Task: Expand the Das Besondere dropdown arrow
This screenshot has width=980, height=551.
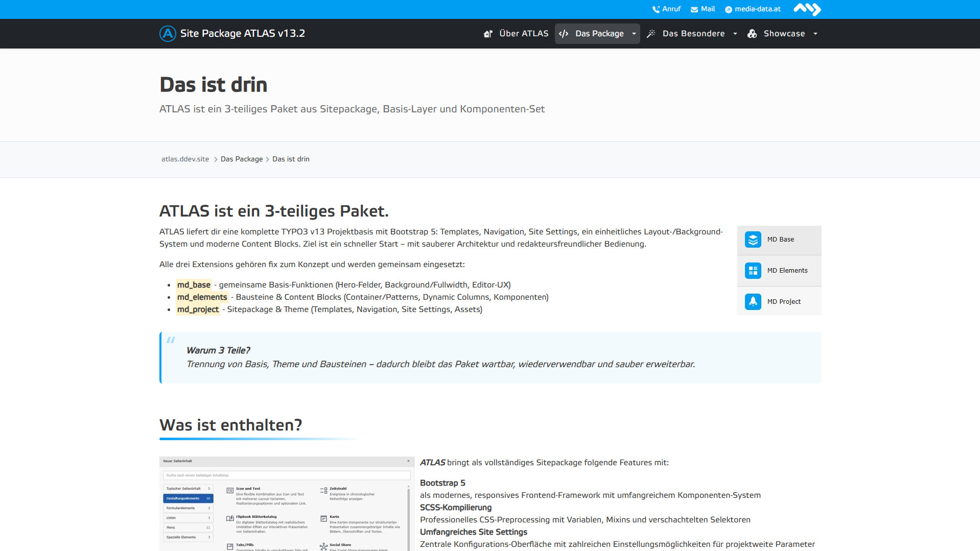Action: (x=735, y=34)
